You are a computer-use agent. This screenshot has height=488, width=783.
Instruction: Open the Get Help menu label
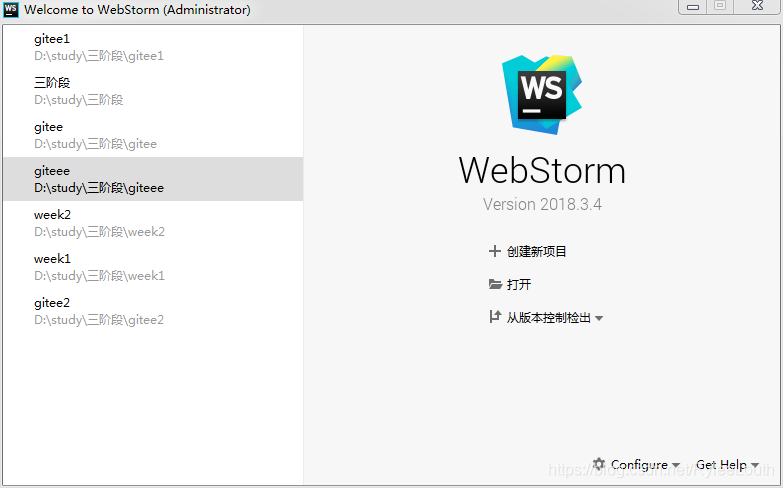point(721,465)
